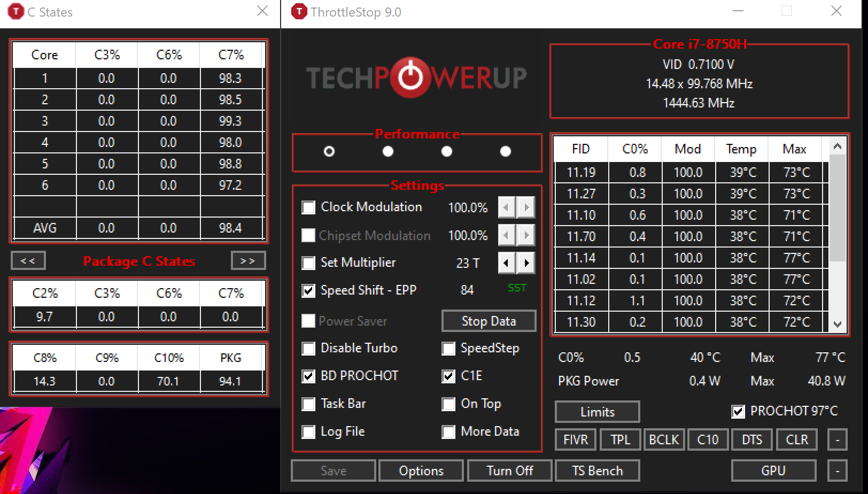Enable More Data checkbox
868x494 pixels.
click(x=448, y=432)
